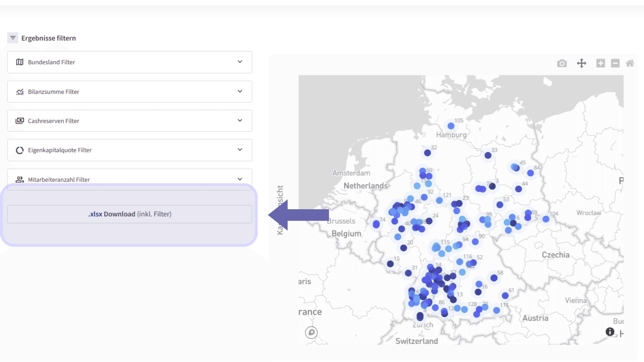Select map point labeled 33
The height and width of the screenshot is (362, 644).
(488, 155)
